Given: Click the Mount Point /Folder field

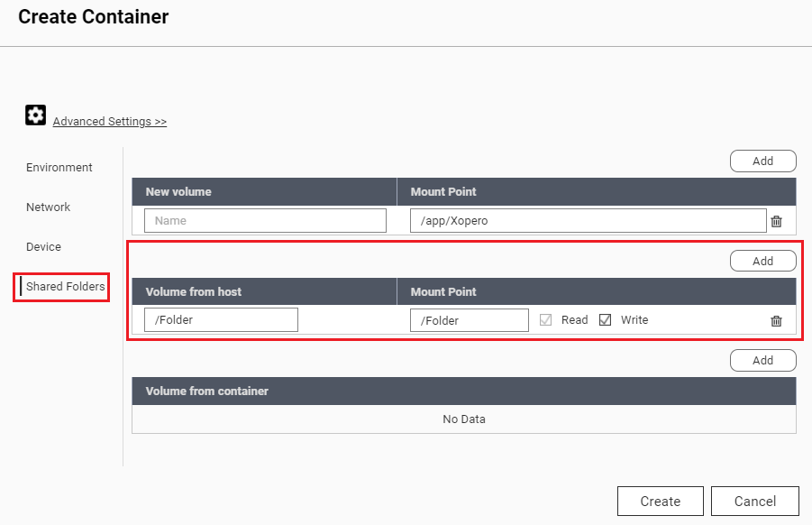Looking at the screenshot, I should (469, 319).
